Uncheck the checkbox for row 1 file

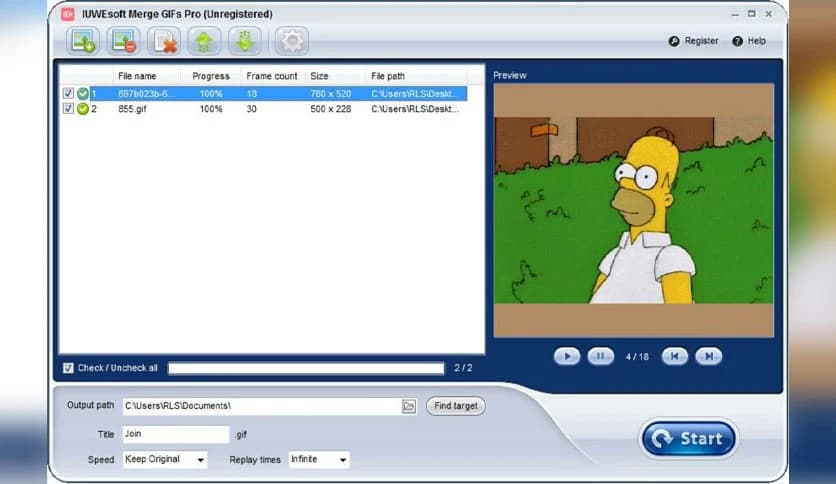pyautogui.click(x=68, y=94)
